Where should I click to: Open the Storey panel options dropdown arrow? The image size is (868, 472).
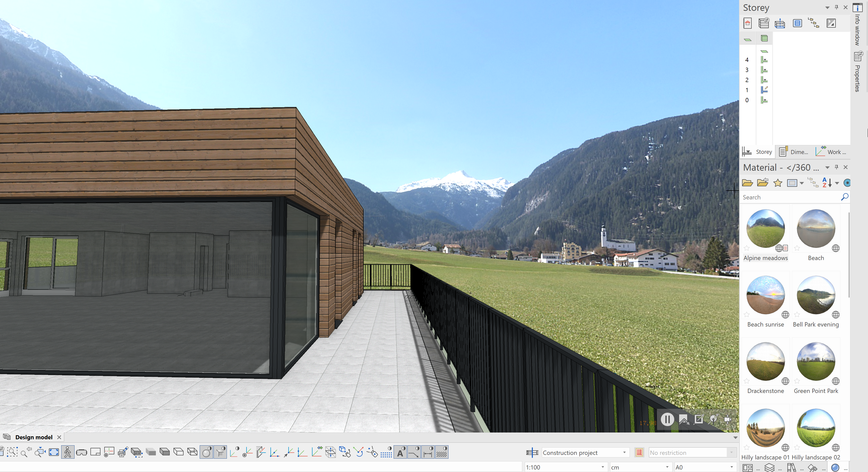pyautogui.click(x=827, y=7)
